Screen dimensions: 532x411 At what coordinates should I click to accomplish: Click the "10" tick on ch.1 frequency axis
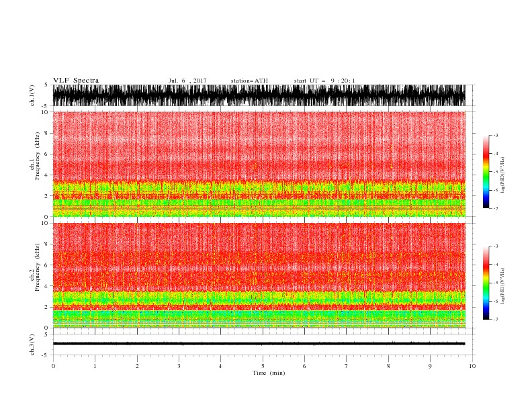point(45,112)
